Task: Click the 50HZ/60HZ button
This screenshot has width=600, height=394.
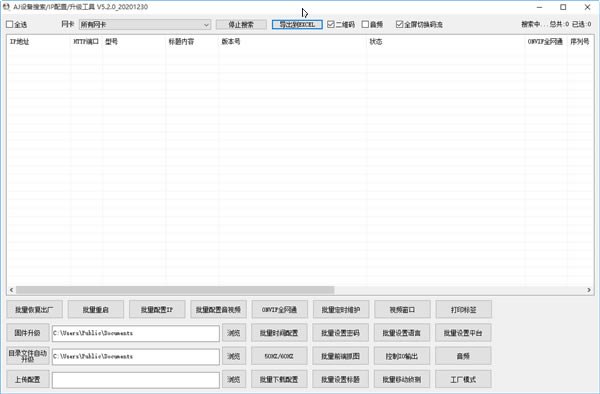Action: click(279, 356)
